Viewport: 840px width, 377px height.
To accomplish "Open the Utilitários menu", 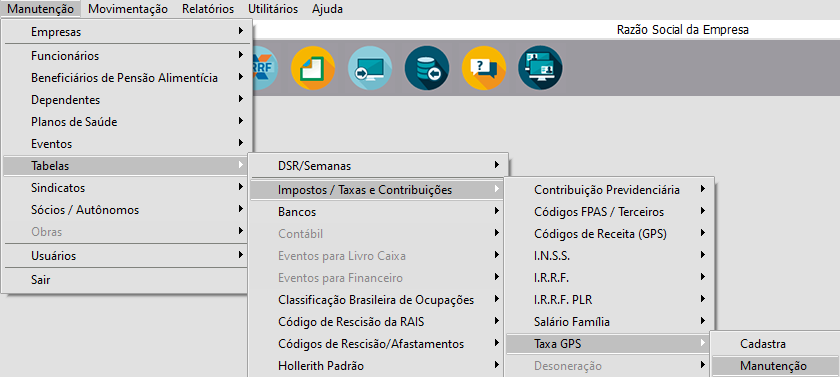I will pos(273,9).
